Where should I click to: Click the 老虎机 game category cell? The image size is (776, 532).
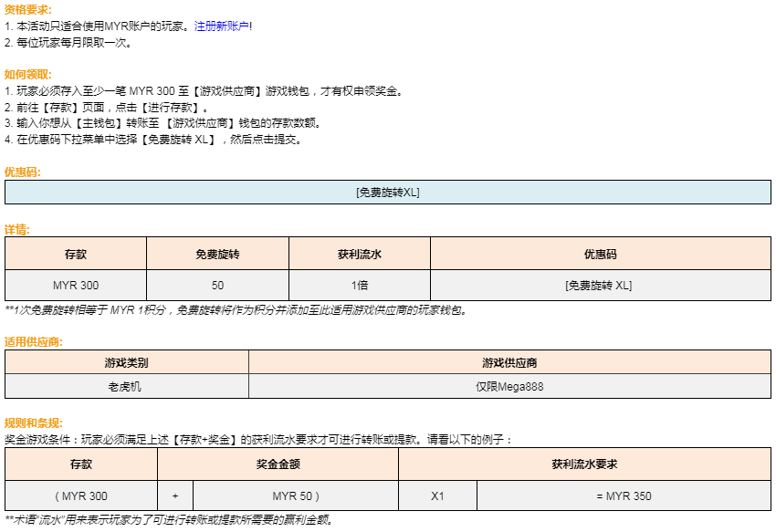[125, 386]
